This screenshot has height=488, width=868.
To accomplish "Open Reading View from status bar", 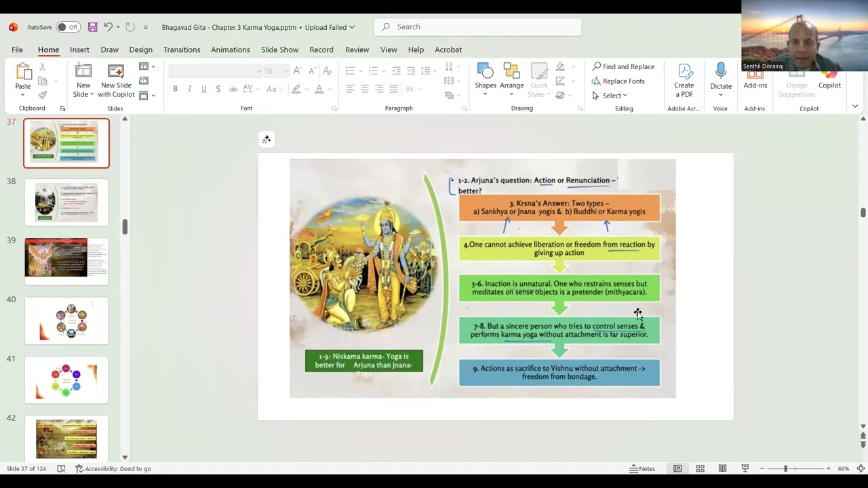I will [722, 468].
